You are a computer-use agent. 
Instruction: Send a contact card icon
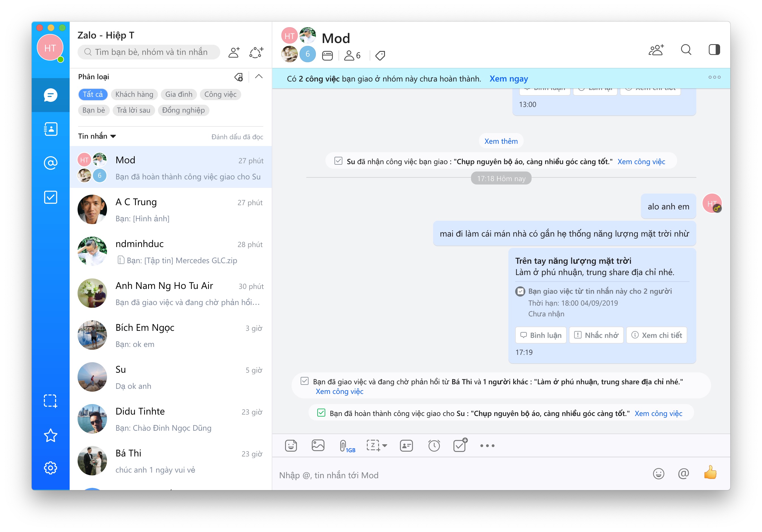pyautogui.click(x=406, y=445)
